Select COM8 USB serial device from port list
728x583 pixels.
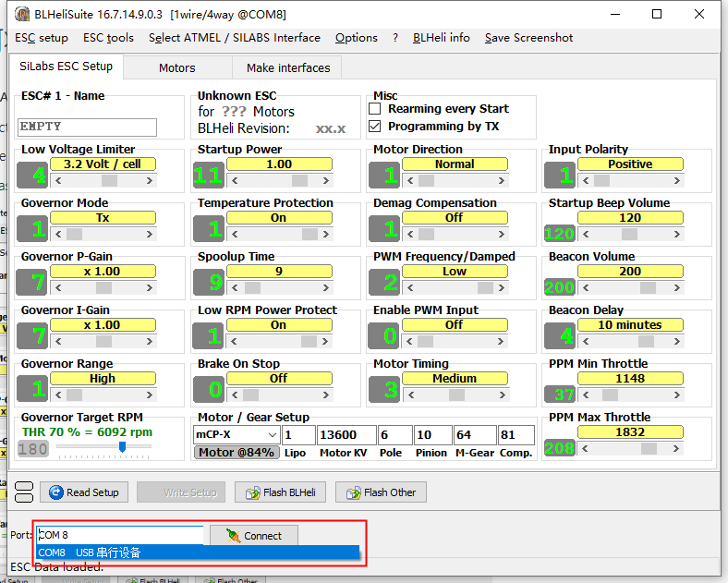pyautogui.click(x=198, y=553)
